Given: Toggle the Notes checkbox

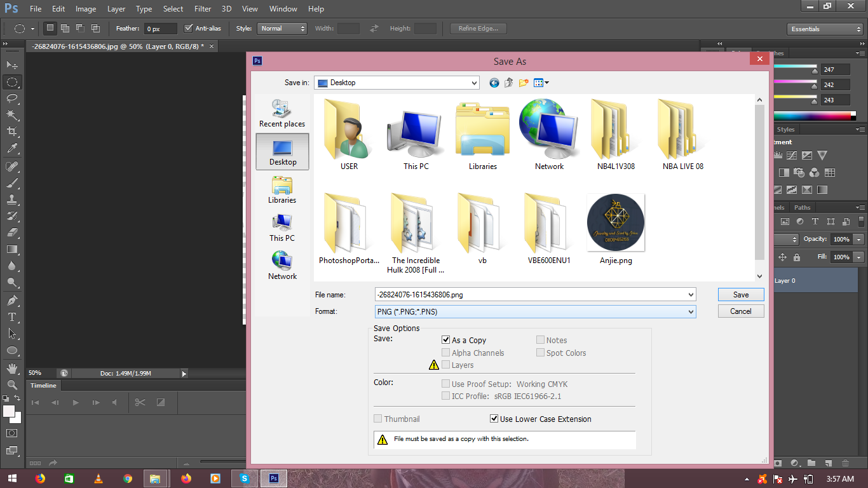Looking at the screenshot, I should click(x=540, y=340).
